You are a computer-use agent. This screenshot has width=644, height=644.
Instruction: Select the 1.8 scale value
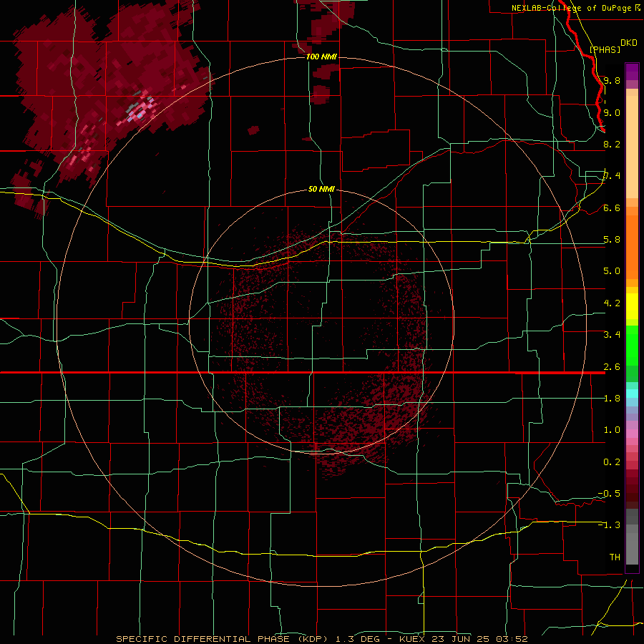tap(612, 398)
